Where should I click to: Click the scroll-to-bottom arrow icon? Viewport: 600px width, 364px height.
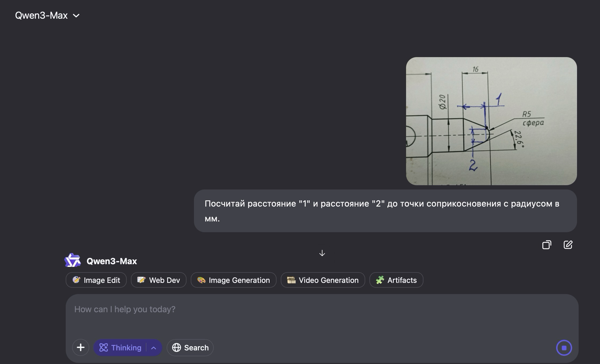pyautogui.click(x=322, y=253)
